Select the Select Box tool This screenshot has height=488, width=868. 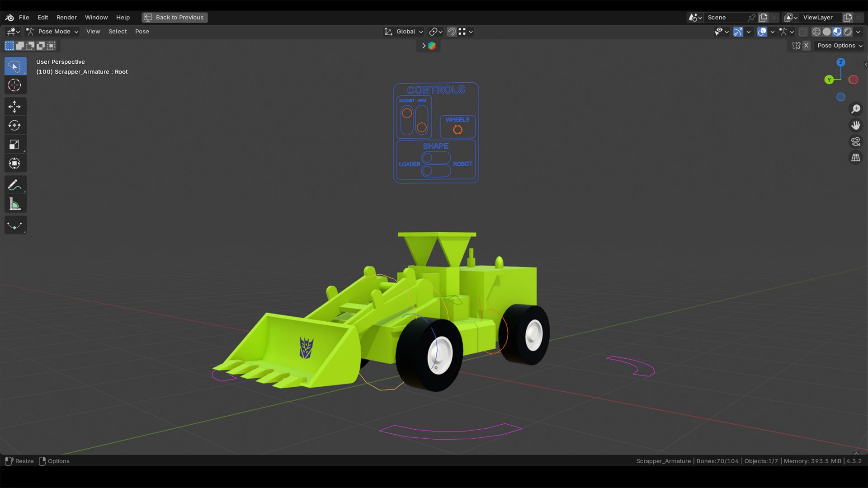tap(15, 66)
